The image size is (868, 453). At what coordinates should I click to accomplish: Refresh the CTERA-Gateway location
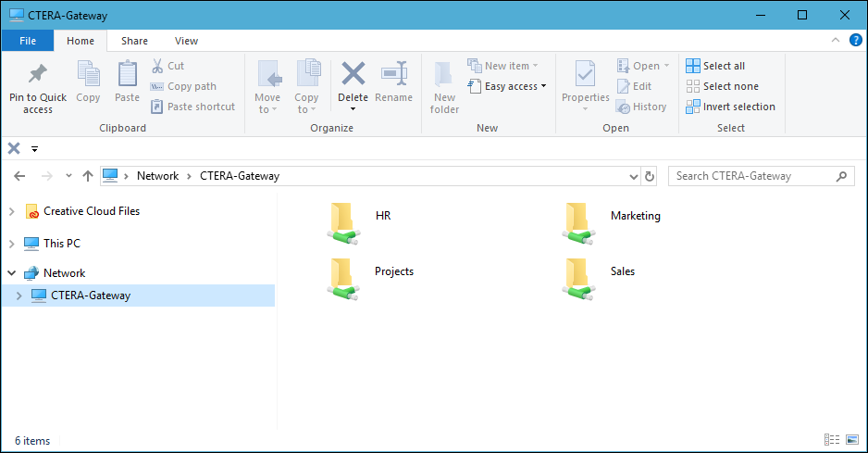pos(650,177)
